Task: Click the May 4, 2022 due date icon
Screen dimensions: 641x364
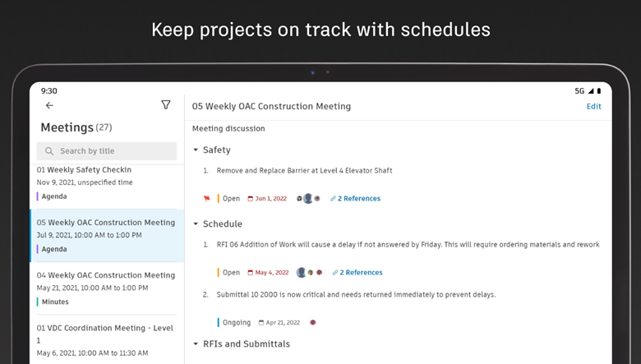Action: click(x=250, y=273)
